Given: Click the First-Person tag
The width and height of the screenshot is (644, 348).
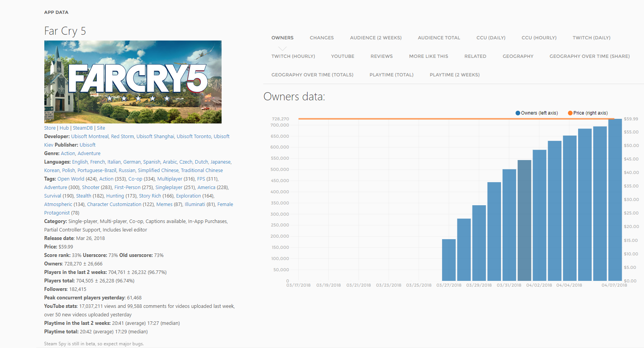Looking at the screenshot, I should [x=128, y=188].
